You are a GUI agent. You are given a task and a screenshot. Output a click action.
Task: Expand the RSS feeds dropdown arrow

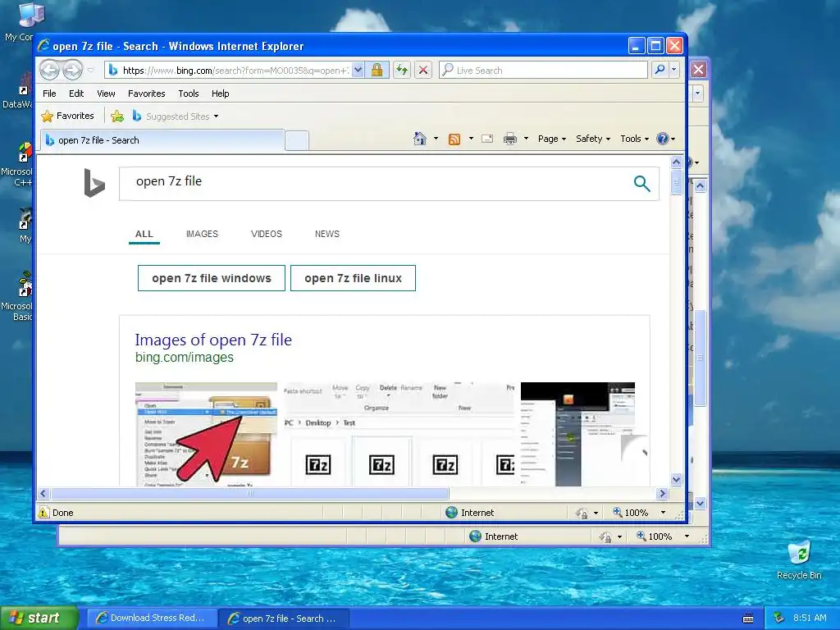click(471, 139)
